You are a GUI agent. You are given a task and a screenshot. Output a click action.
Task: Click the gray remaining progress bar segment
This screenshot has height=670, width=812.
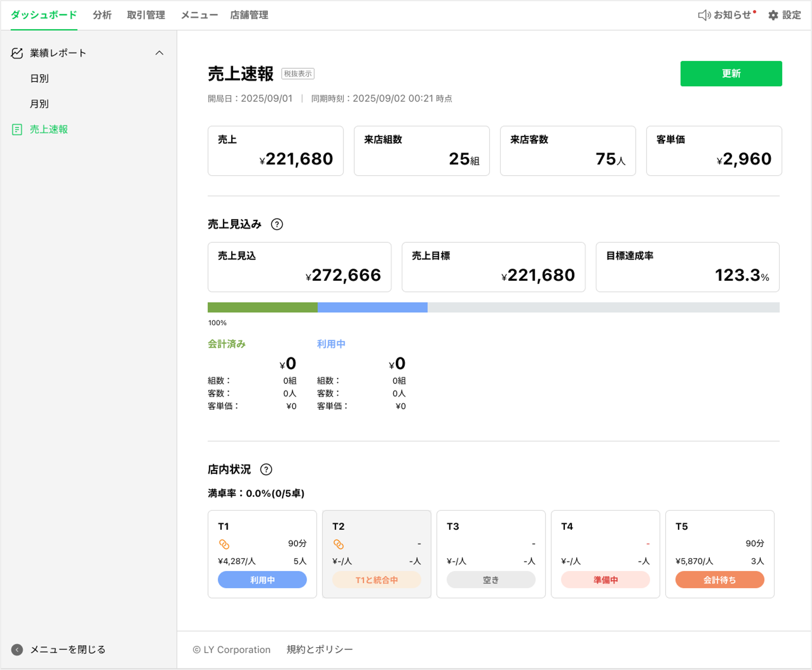point(604,307)
